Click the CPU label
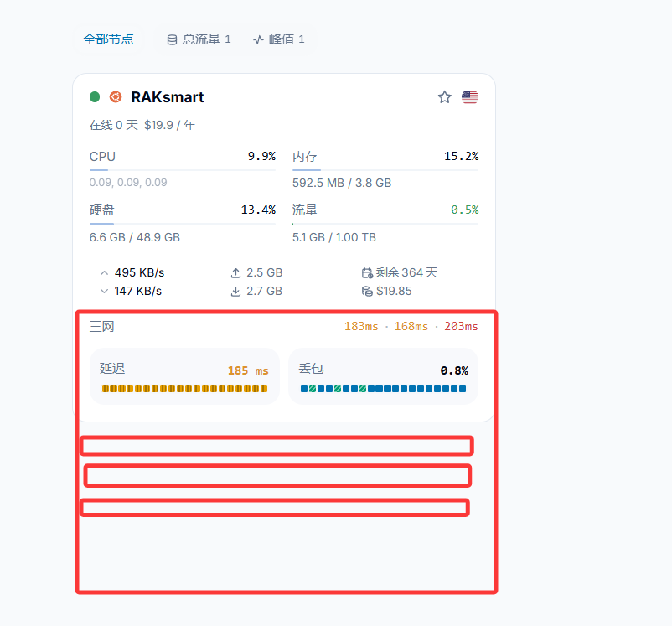The width and height of the screenshot is (672, 626). click(102, 157)
